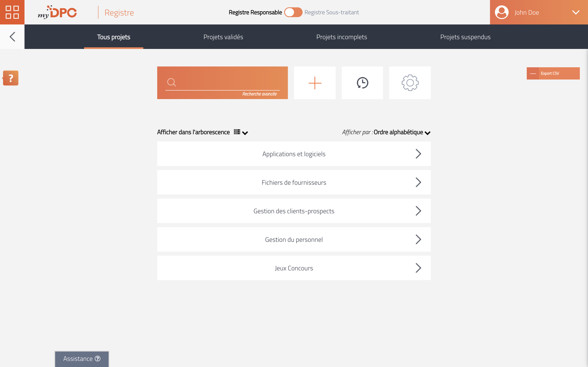588x367 pixels.
Task: Toggle Registre Responsable to Sous-traitant
Action: (x=293, y=12)
